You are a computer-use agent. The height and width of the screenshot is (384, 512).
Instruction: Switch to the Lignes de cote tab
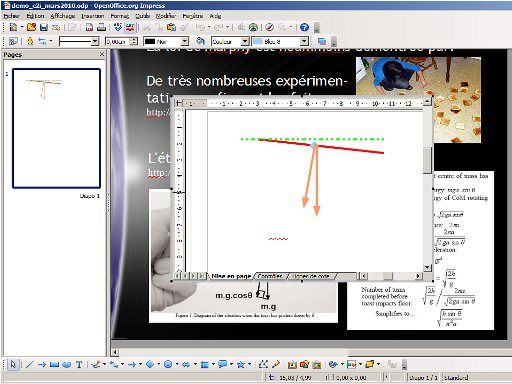point(311,276)
